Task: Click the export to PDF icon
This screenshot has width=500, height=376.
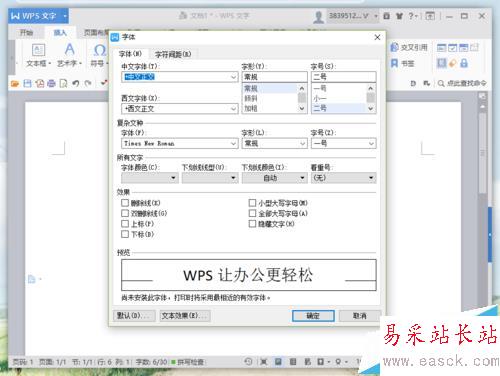Action: 40,83
